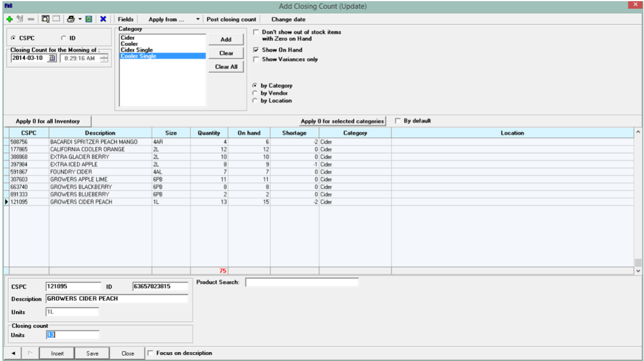Open the date picker calendar icon
Image resolution: width=644 pixels, height=361 pixels.
click(52, 58)
